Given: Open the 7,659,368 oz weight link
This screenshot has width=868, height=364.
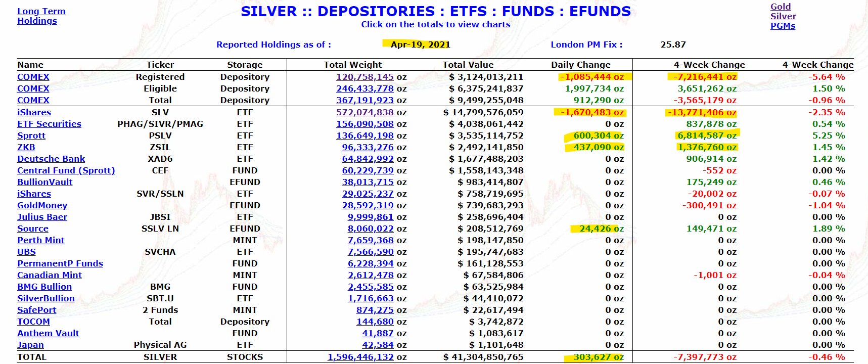Looking at the screenshot, I should coord(371,240).
